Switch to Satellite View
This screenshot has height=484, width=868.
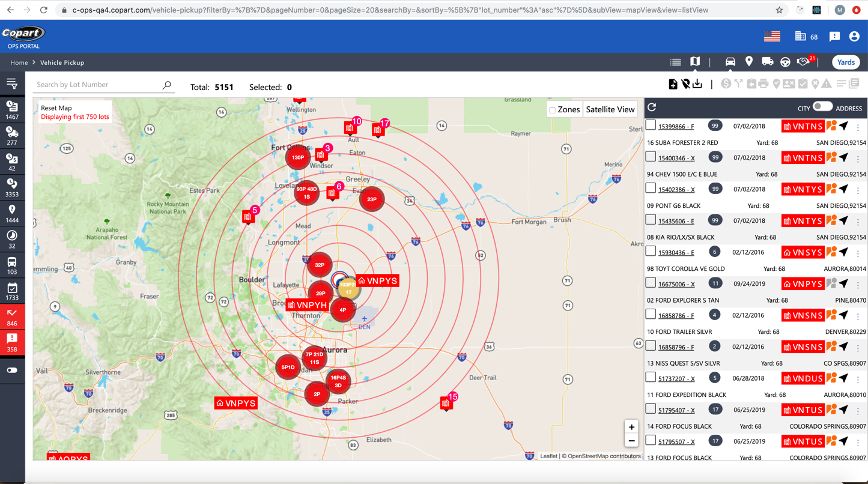pos(610,109)
